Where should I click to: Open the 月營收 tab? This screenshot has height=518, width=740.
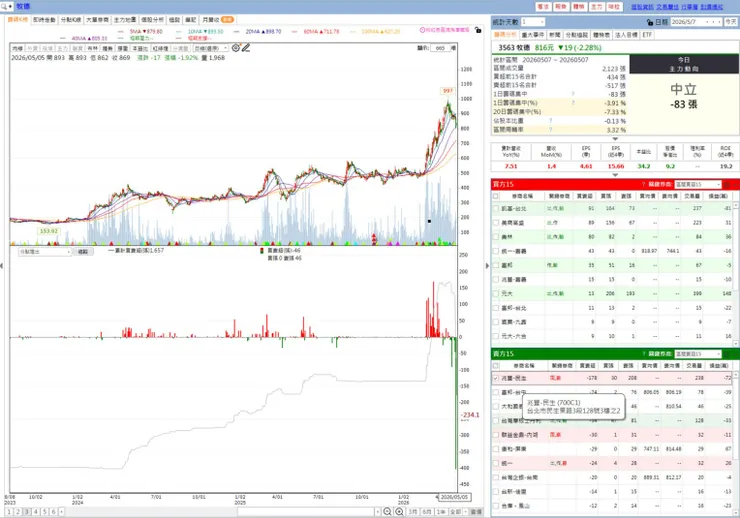tap(218, 20)
